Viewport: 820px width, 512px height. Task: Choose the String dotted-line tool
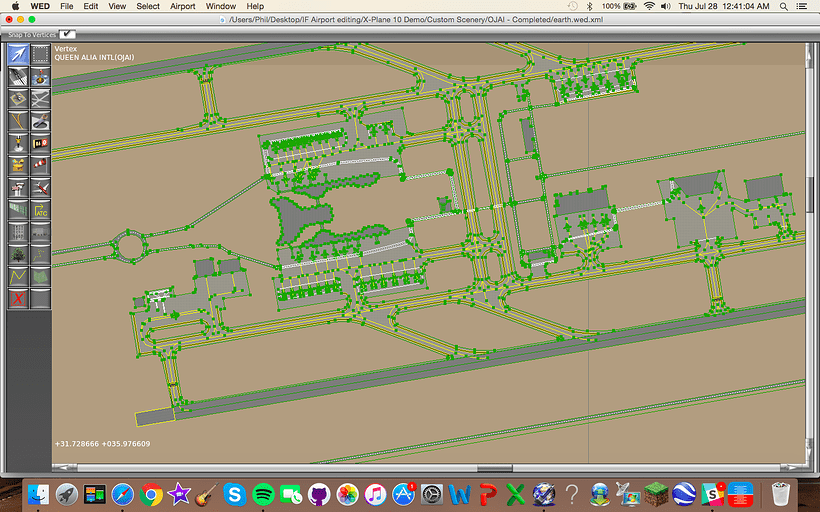coord(40,255)
